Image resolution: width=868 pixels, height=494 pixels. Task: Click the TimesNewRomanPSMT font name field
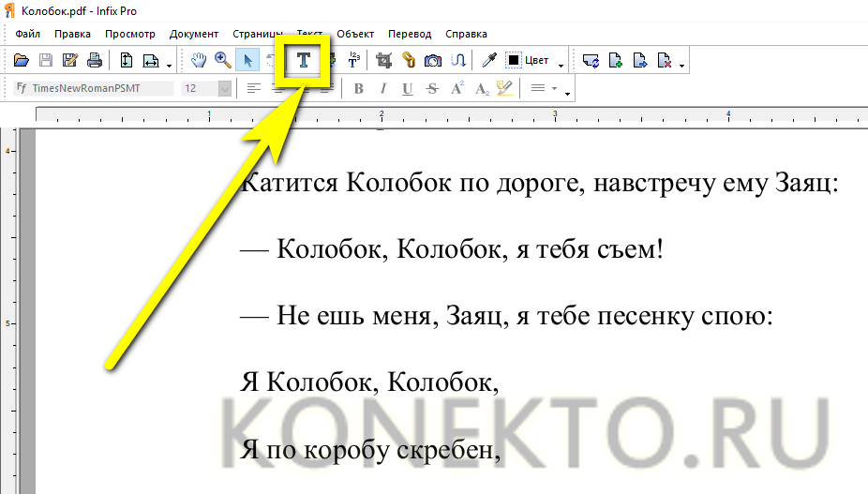pos(94,89)
